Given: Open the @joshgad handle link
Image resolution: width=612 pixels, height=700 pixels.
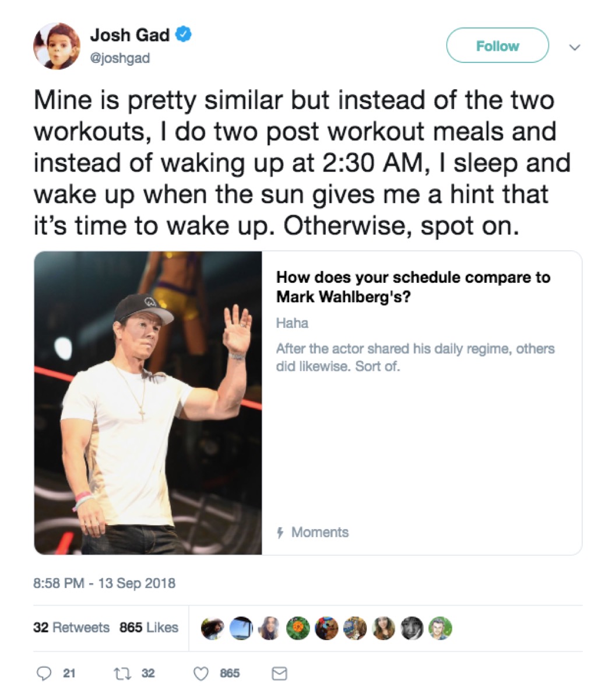Looking at the screenshot, I should point(119,58).
